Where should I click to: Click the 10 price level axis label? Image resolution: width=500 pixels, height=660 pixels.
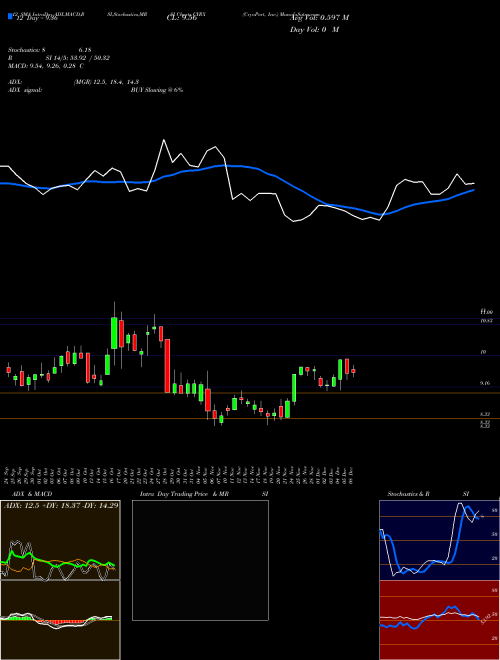(x=483, y=352)
